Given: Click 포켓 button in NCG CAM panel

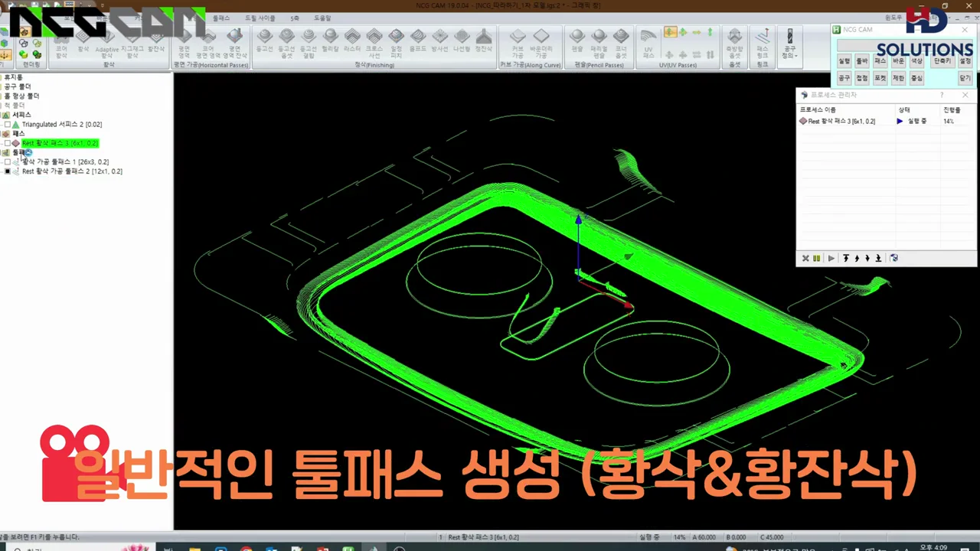Looking at the screenshot, I should coord(880,78).
